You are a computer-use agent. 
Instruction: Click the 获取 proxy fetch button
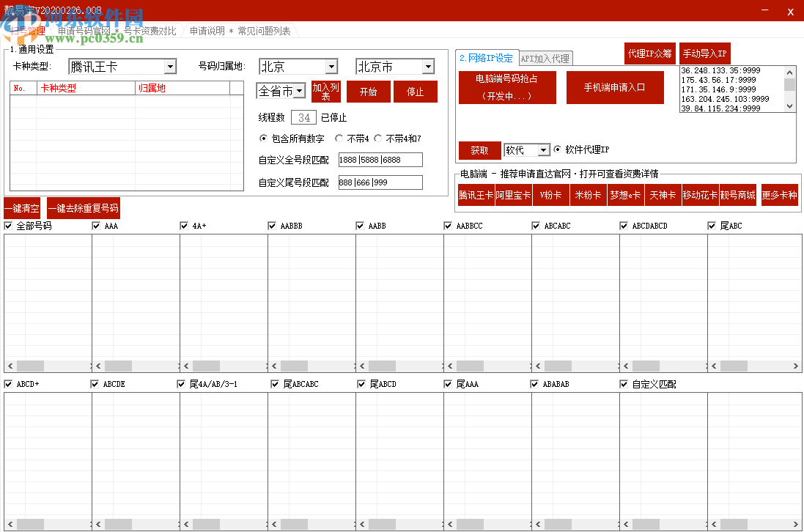coord(479,150)
